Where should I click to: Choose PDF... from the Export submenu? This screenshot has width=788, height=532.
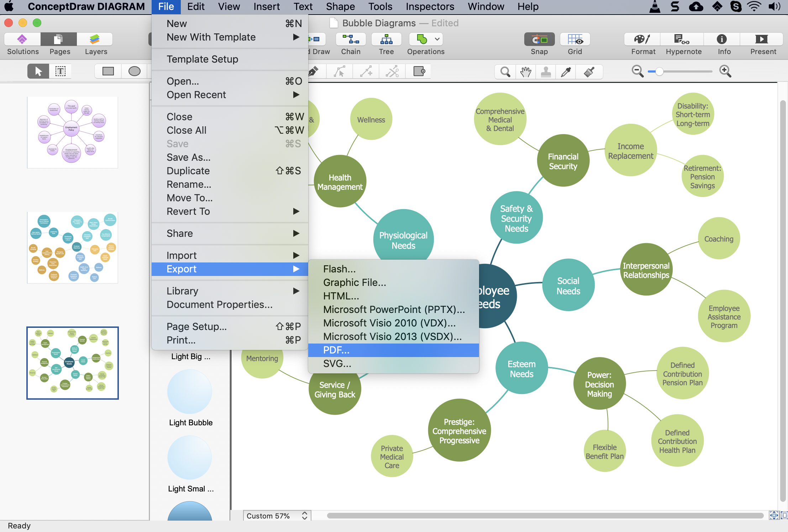[x=336, y=350]
